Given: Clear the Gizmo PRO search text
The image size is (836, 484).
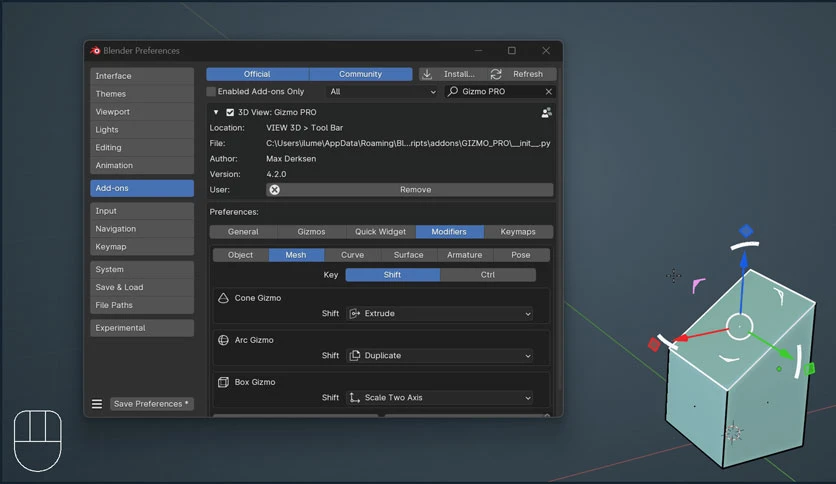Looking at the screenshot, I should (549, 92).
